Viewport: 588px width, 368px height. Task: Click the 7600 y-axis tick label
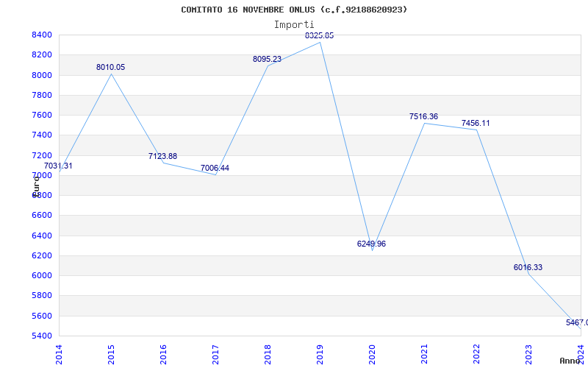42,115
